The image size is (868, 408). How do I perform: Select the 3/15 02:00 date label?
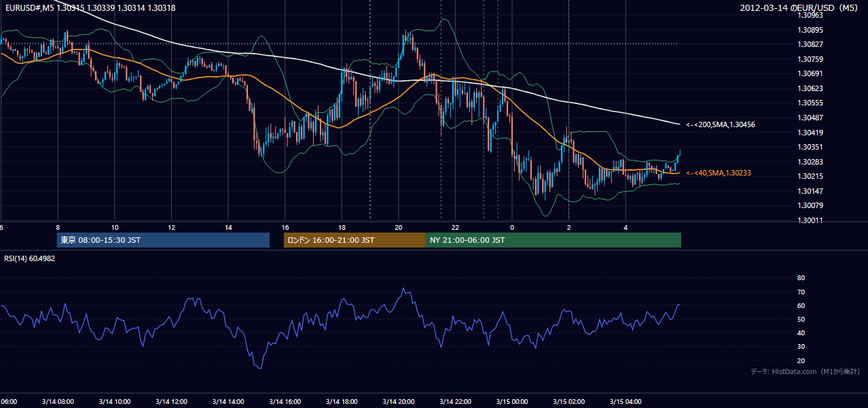coord(569,401)
